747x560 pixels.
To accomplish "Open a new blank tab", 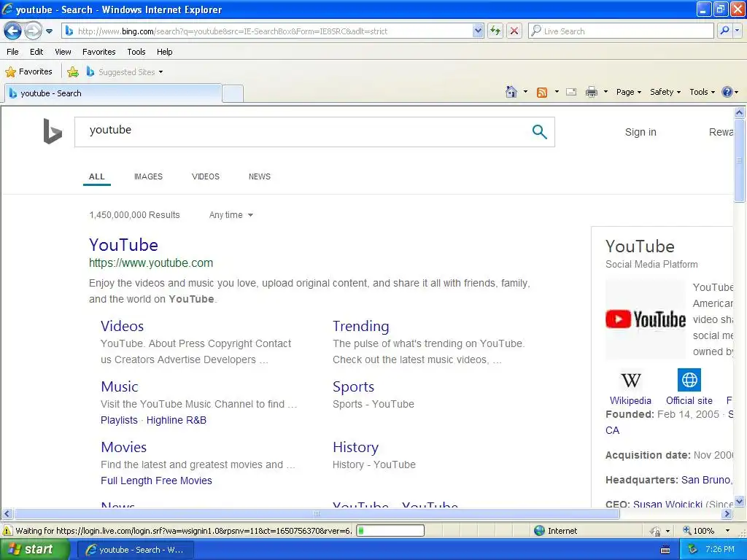I will tap(233, 93).
